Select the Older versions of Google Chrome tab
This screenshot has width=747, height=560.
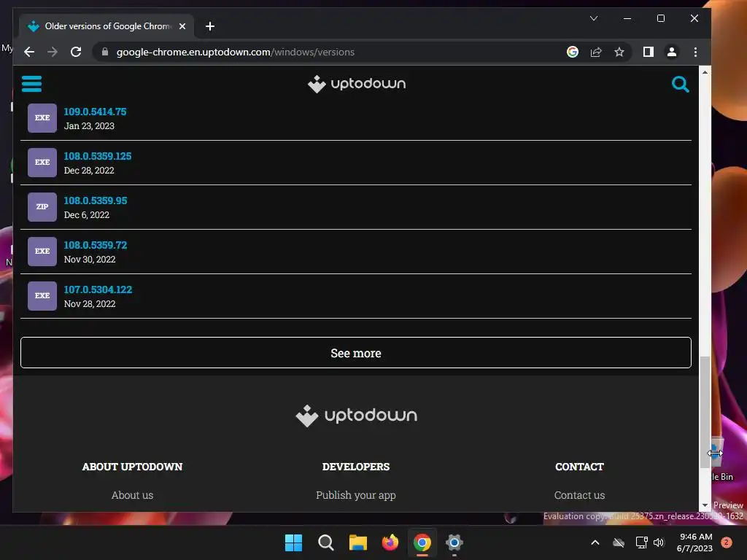107,26
